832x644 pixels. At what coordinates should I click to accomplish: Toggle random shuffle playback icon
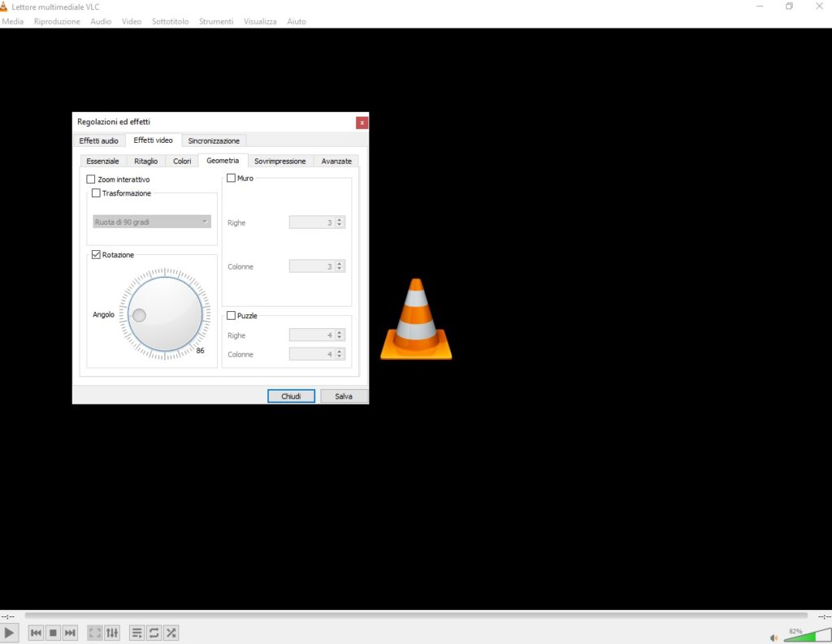tap(171, 633)
